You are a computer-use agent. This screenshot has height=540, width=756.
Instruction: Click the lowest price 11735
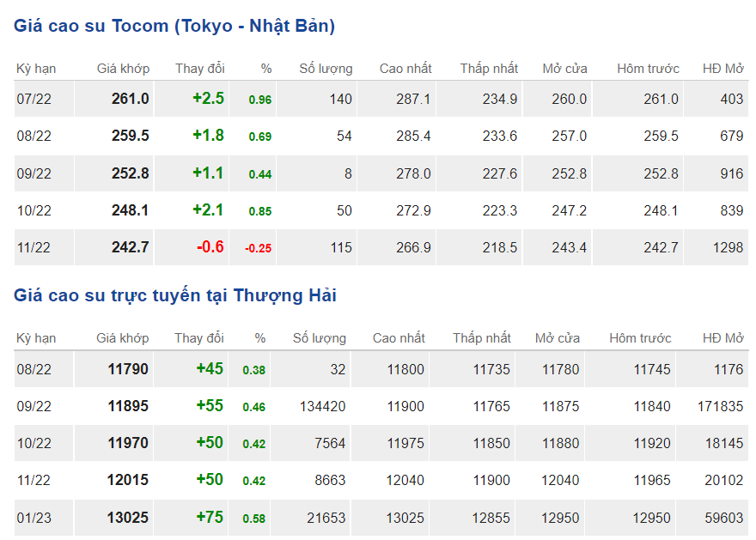[491, 369]
